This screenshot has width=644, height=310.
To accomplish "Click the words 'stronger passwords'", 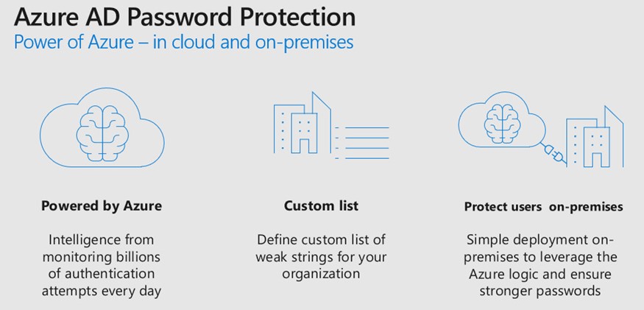I will click(x=540, y=291).
